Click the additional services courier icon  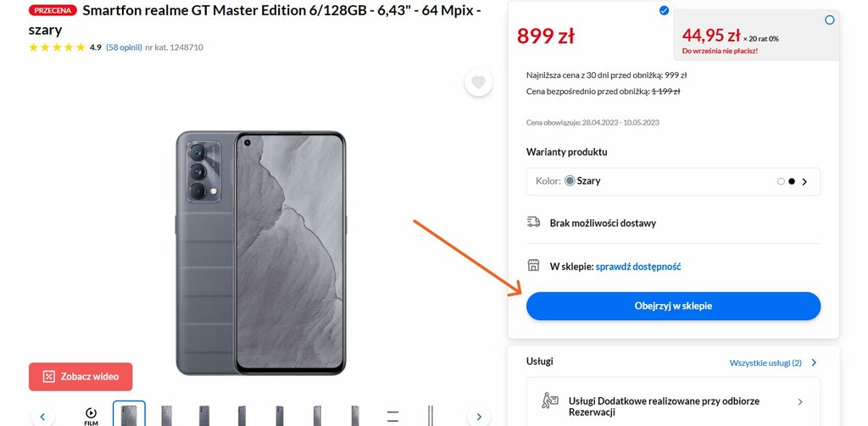point(549,401)
